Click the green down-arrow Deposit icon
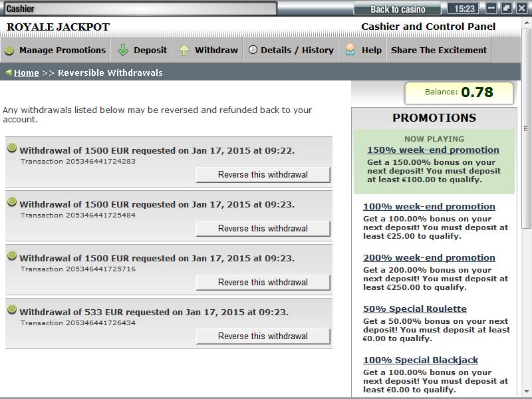 click(123, 51)
